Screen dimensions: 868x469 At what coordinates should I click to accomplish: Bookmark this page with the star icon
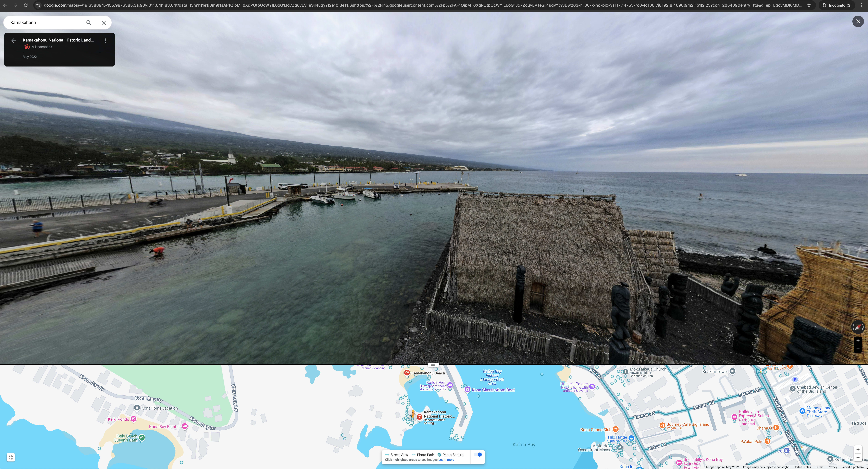(x=809, y=5)
